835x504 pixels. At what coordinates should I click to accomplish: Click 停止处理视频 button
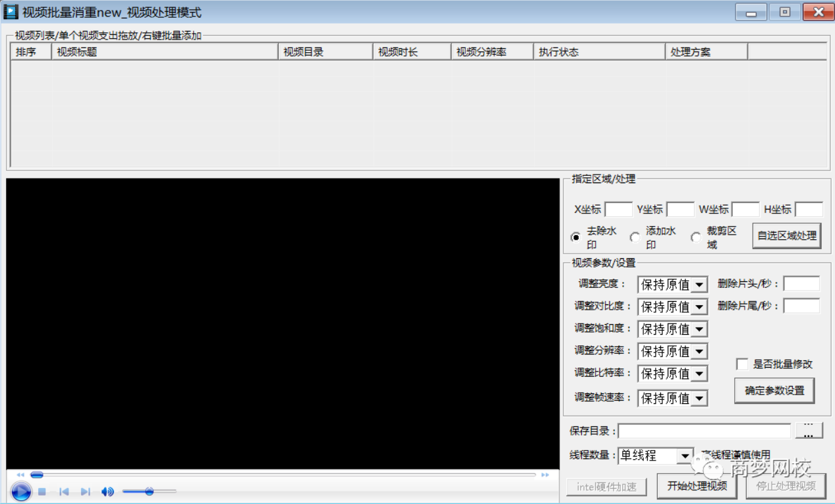tap(786, 486)
